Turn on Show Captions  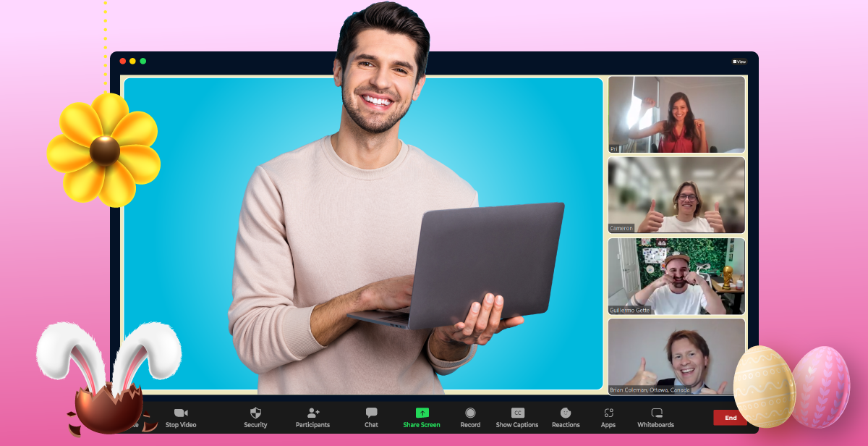[517, 418]
